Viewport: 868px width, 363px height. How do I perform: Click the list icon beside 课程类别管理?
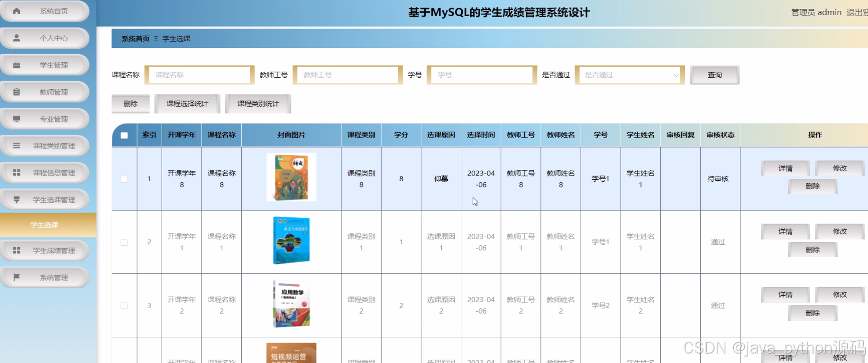point(17,146)
